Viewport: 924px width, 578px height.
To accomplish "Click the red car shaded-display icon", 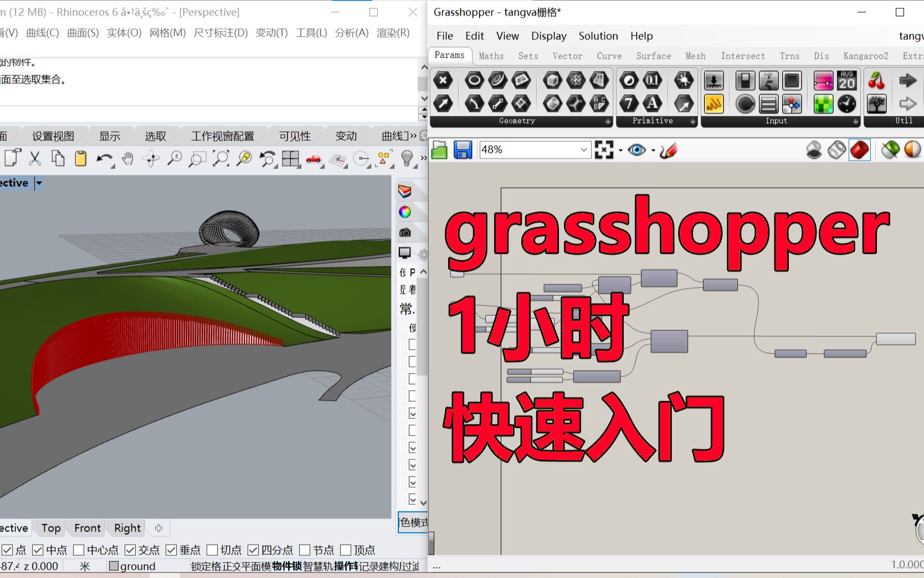I will click(314, 159).
